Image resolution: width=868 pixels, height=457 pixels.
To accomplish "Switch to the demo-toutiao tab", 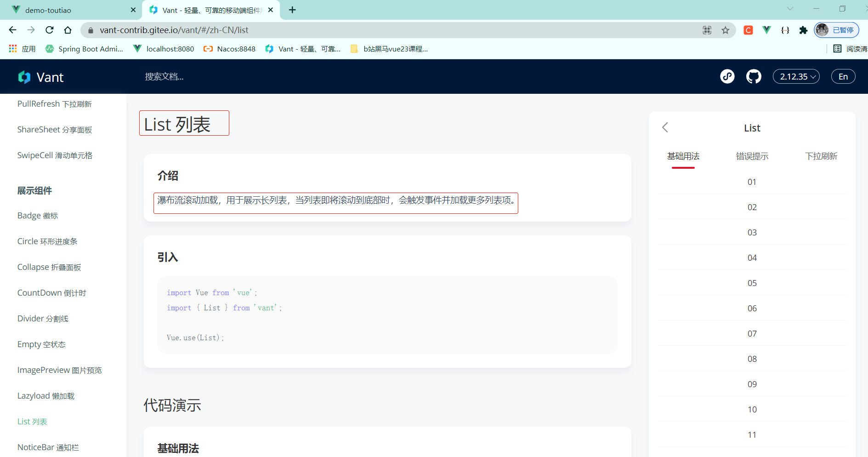I will pyautogui.click(x=71, y=10).
